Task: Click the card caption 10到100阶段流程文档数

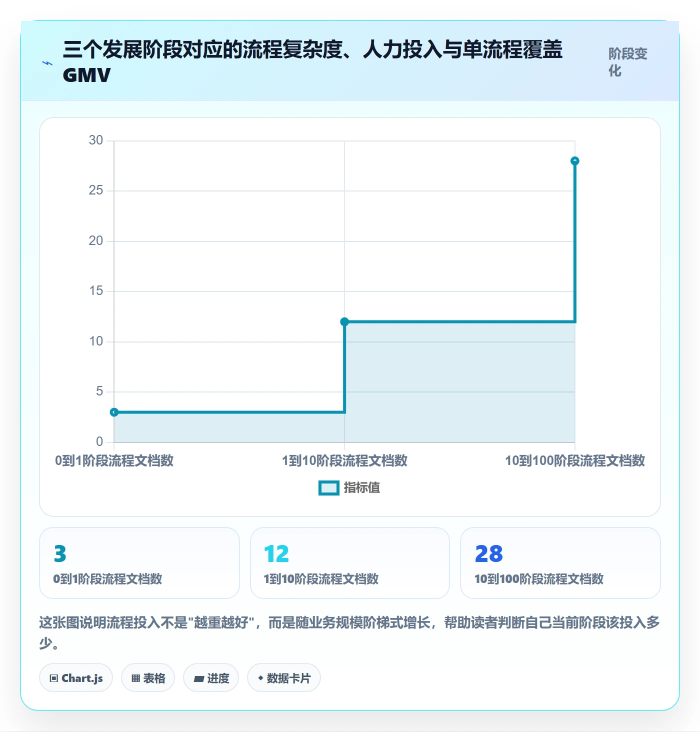Action: pyautogui.click(x=539, y=579)
